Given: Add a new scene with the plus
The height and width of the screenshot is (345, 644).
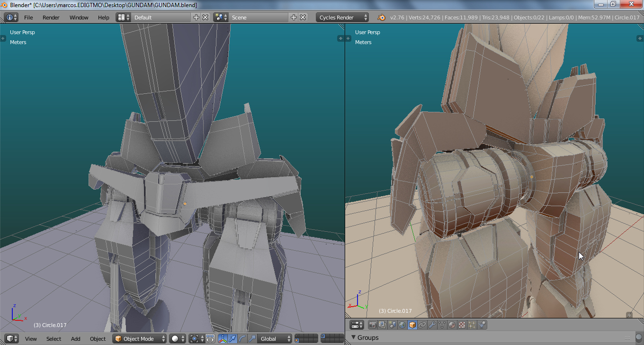Looking at the screenshot, I should [294, 18].
